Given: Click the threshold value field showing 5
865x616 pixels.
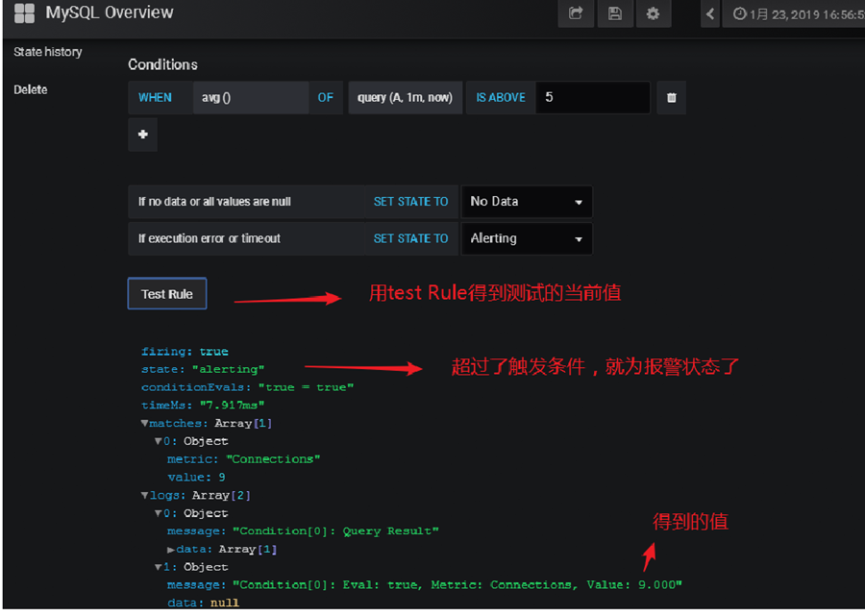Looking at the screenshot, I should tap(593, 98).
